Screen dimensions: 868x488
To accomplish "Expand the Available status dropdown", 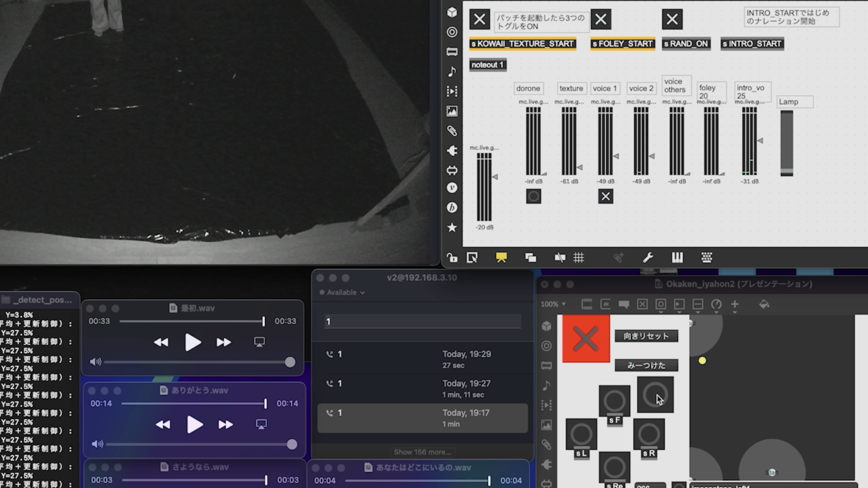I will [342, 292].
